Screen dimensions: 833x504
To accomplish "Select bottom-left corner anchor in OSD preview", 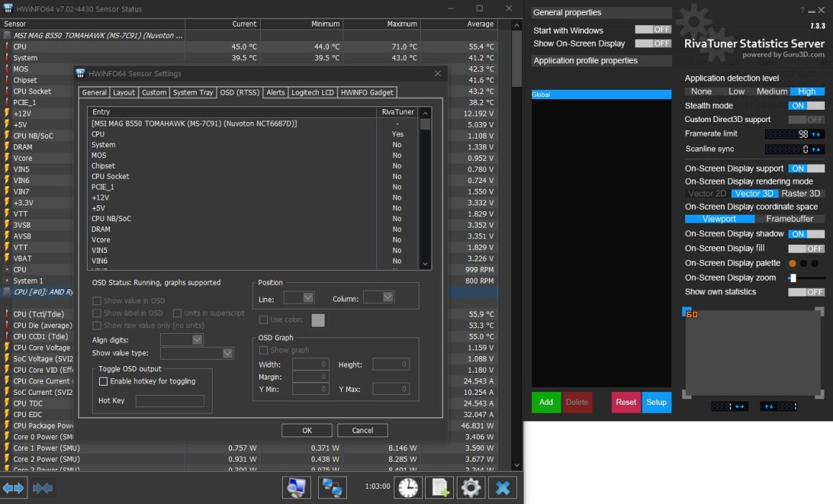I will coord(687,394).
